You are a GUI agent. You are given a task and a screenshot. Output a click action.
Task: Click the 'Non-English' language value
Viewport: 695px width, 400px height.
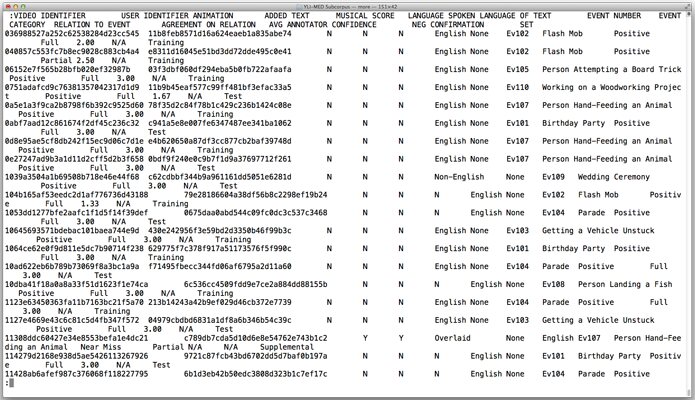459,177
